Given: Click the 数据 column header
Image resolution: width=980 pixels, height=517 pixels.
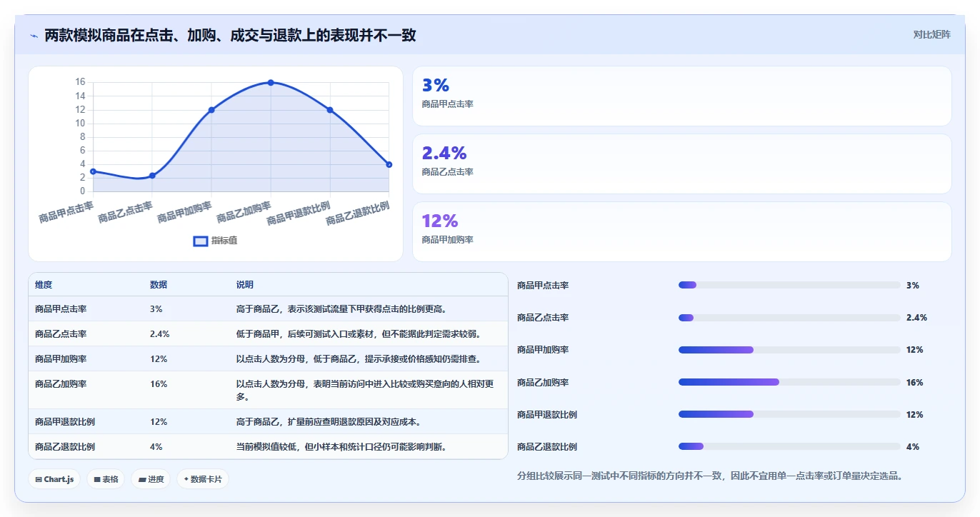Looking at the screenshot, I should [159, 284].
